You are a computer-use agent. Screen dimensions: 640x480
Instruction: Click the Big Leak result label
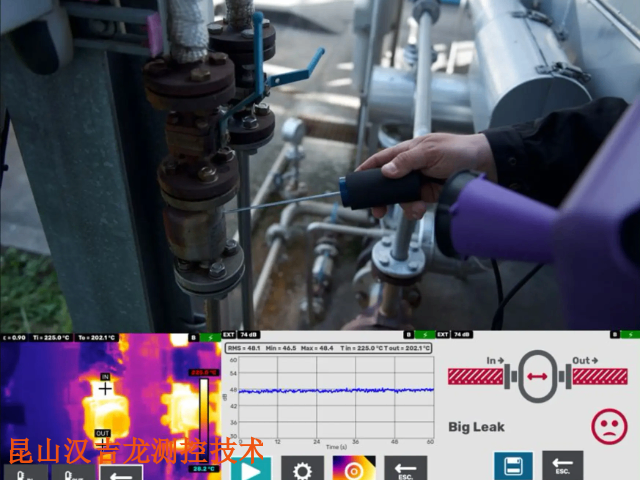point(476,427)
